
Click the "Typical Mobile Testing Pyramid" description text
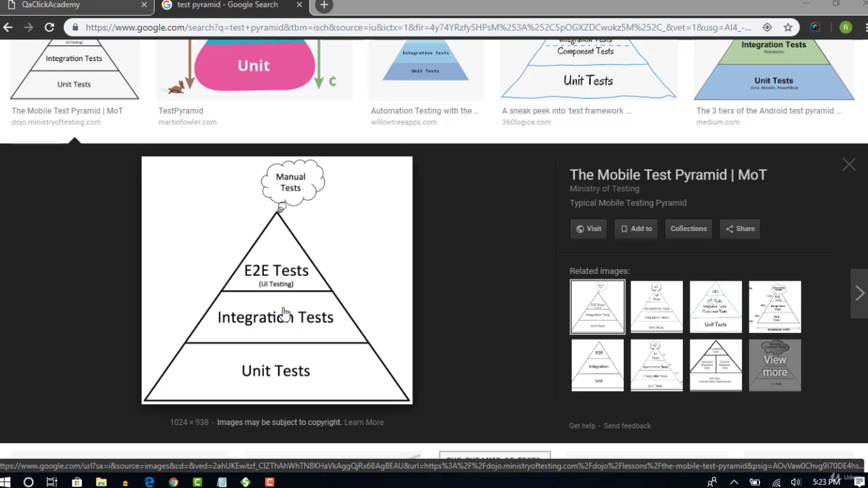tap(628, 203)
